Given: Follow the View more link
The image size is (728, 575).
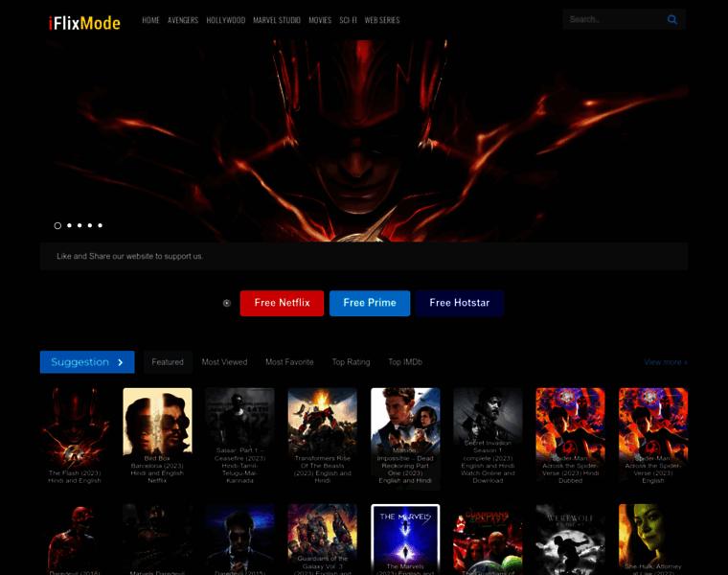Looking at the screenshot, I should point(666,362).
